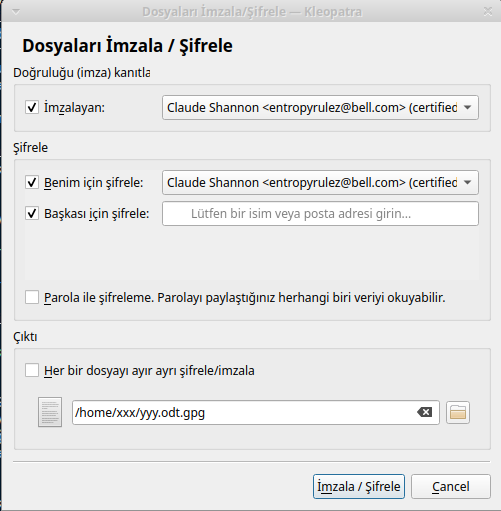The image size is (501, 511).
Task: Disable the Başkası için şifrele checkbox
Action: click(32, 213)
